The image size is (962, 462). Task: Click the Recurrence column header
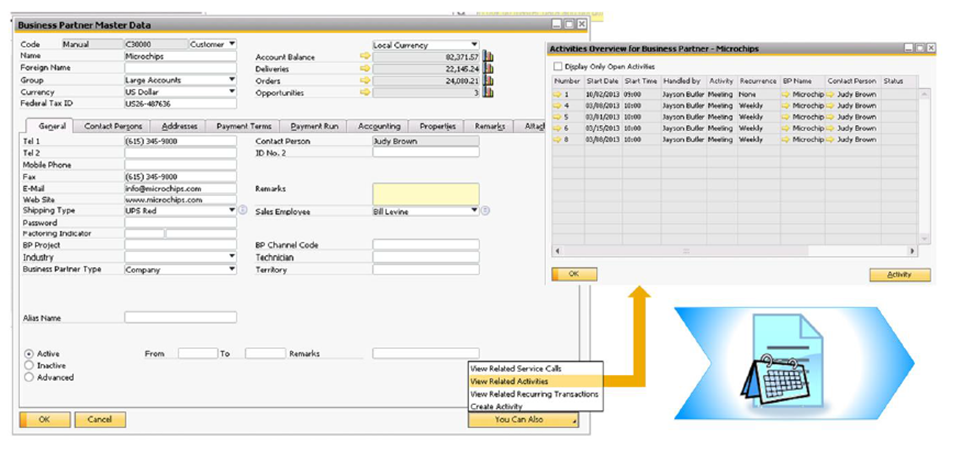[x=758, y=81]
